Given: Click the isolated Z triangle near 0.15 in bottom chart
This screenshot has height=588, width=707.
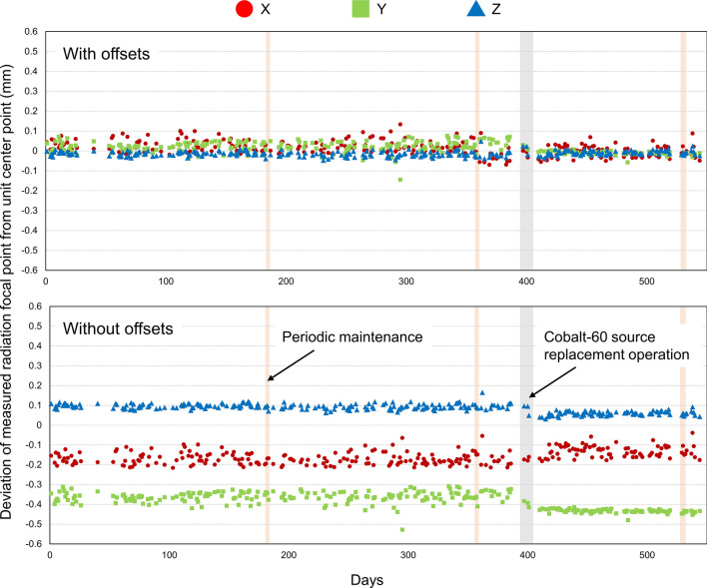Looking at the screenshot, I should click(482, 392).
